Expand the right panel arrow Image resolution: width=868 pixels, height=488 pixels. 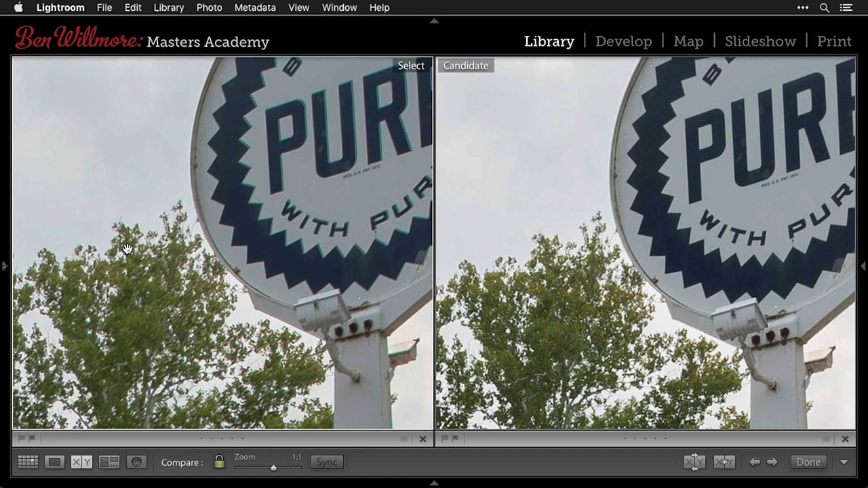click(863, 266)
